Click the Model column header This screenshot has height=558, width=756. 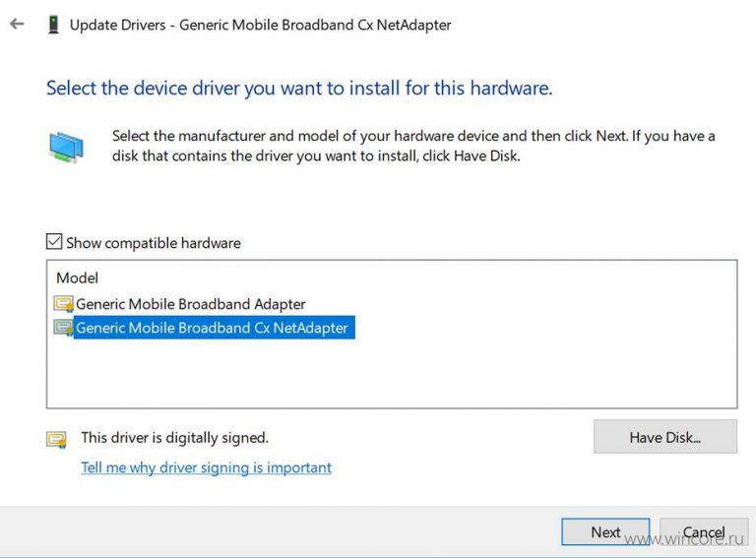click(77, 278)
